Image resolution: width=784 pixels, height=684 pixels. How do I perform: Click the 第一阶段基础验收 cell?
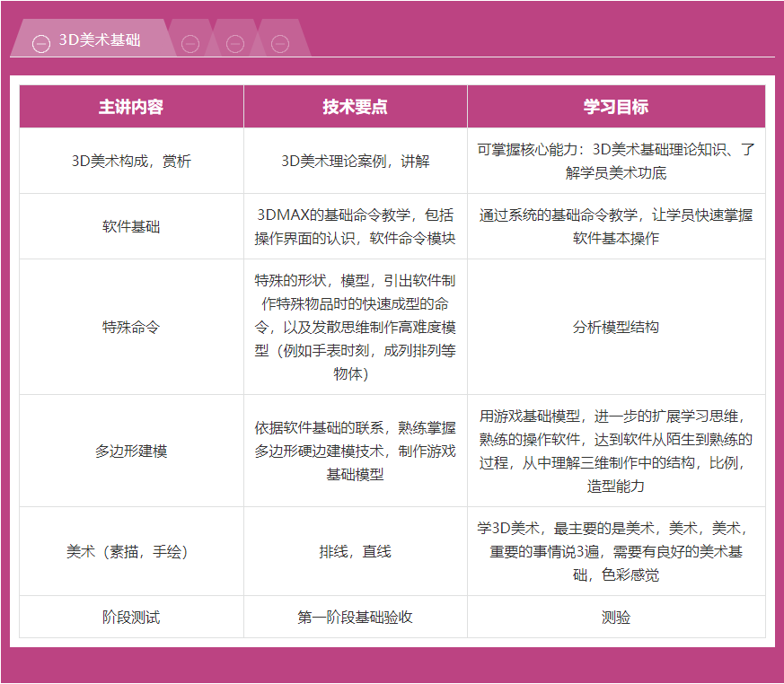coord(355,618)
